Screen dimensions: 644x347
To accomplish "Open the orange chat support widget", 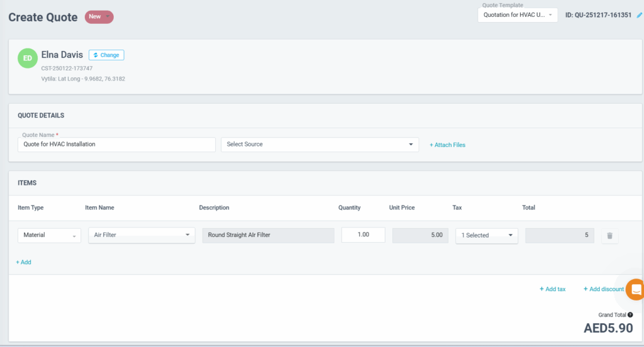I will 635,290.
